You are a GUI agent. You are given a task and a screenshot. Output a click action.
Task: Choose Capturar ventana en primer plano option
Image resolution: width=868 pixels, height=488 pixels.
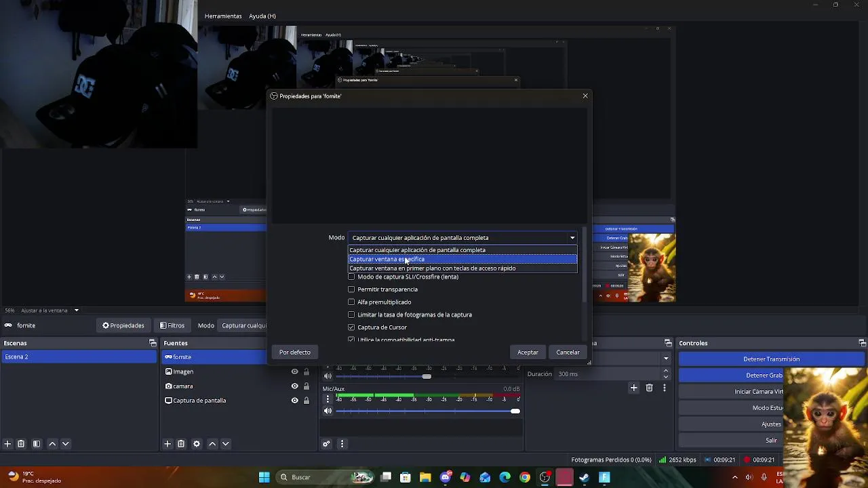(x=462, y=268)
